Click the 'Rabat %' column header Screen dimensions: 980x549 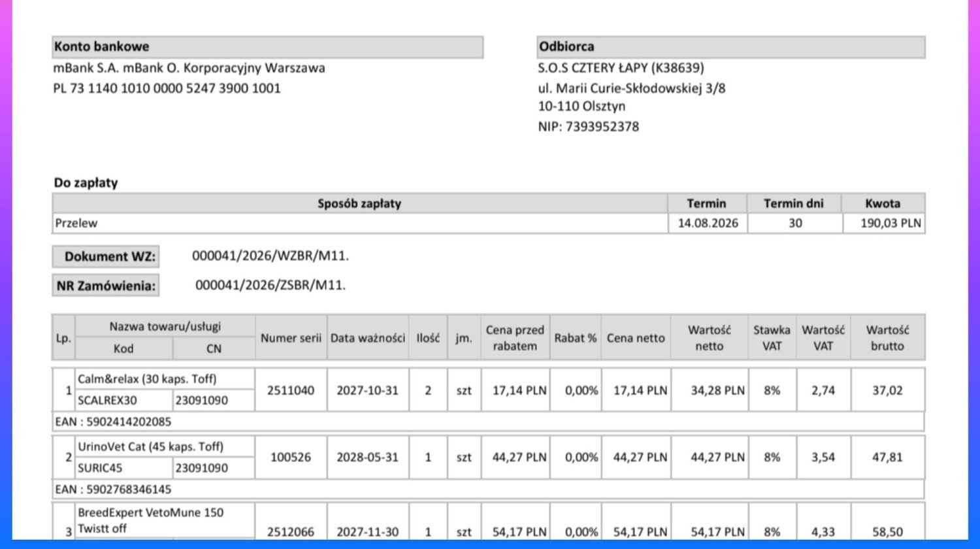click(x=576, y=338)
